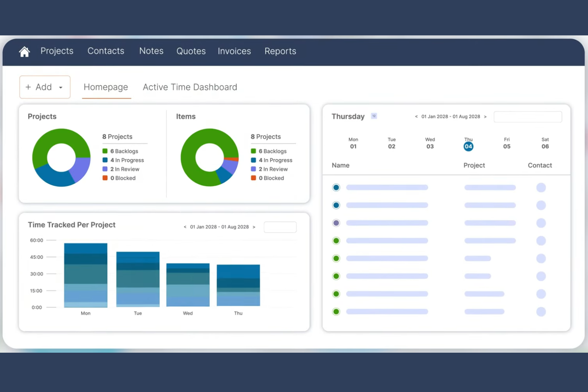Focus the input field in Thursday panel

click(528, 117)
